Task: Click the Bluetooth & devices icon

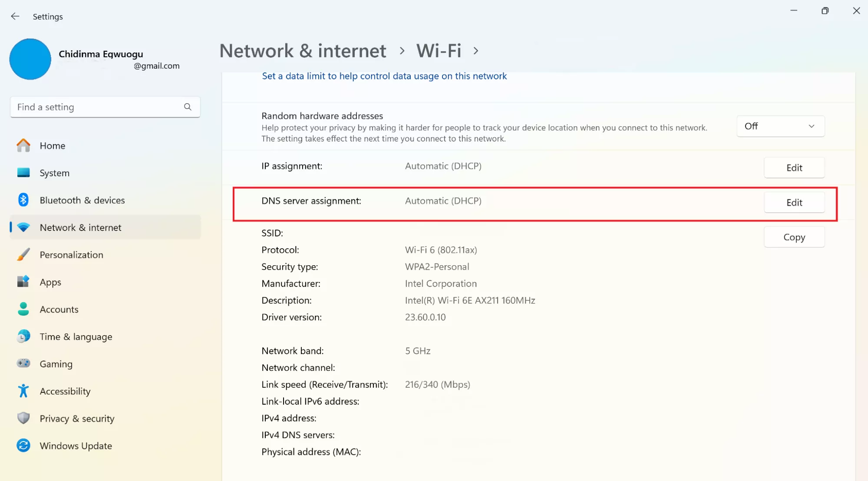Action: tap(23, 200)
